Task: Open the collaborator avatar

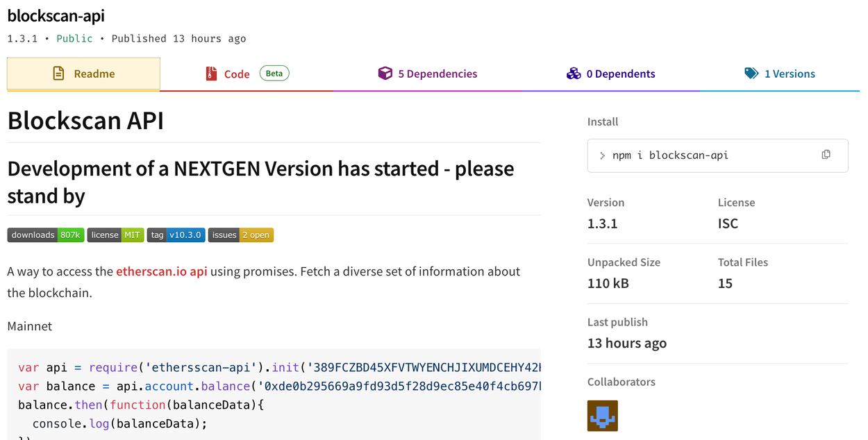Action: pos(602,415)
